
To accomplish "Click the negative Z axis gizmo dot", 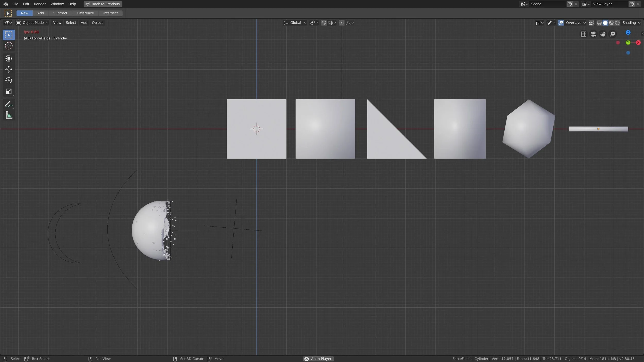I will click(628, 53).
